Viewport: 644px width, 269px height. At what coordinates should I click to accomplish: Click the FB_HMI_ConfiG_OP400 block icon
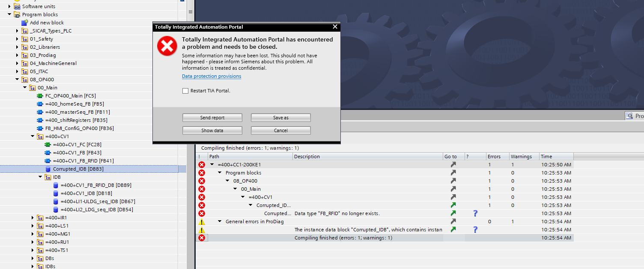click(40, 128)
